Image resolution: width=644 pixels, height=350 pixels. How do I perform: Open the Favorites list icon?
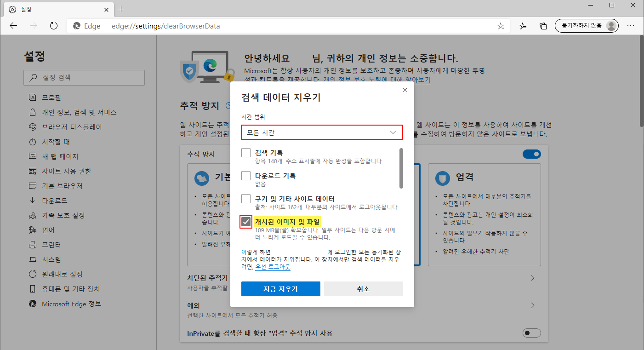[523, 26]
